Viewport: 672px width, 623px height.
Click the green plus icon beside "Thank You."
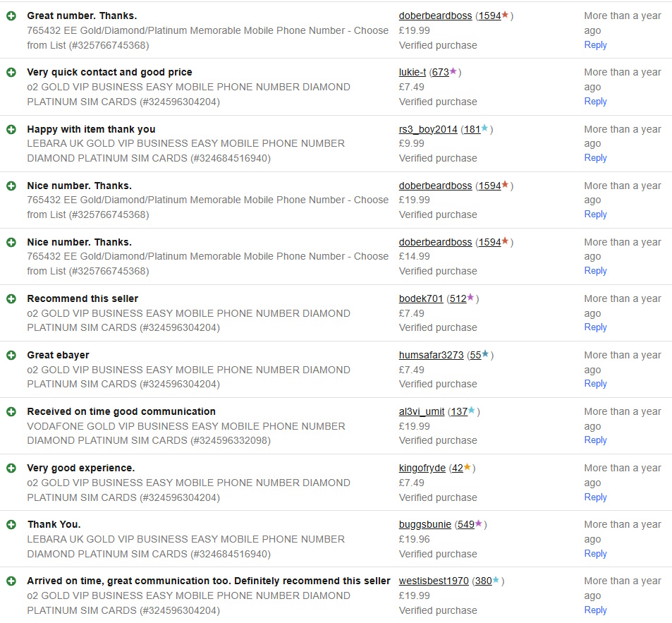click(11, 524)
